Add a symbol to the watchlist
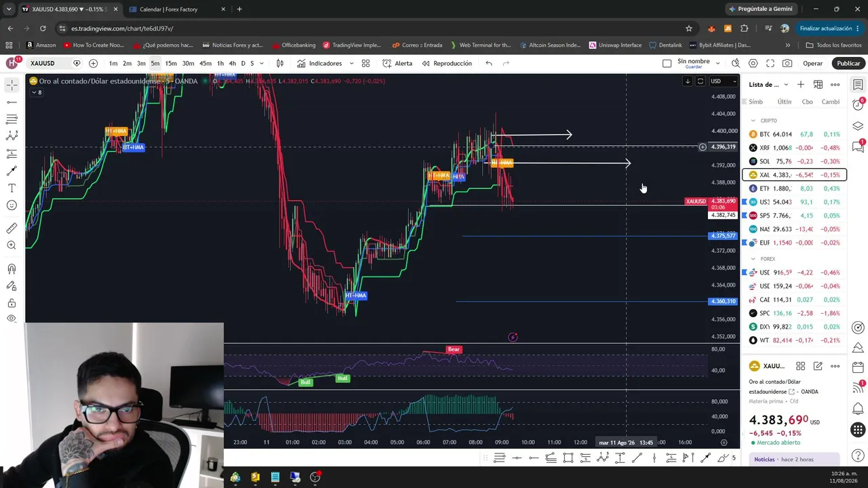 click(801, 85)
